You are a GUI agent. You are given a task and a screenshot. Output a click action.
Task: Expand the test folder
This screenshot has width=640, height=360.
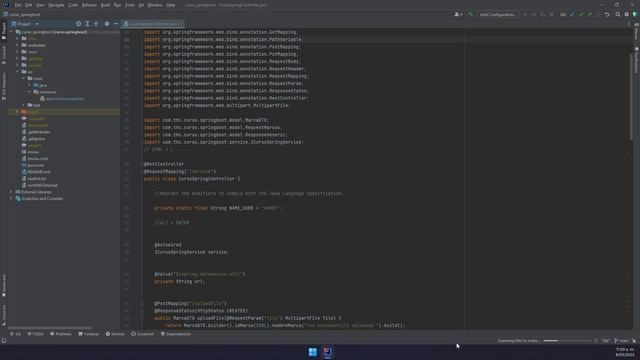click(x=24, y=105)
